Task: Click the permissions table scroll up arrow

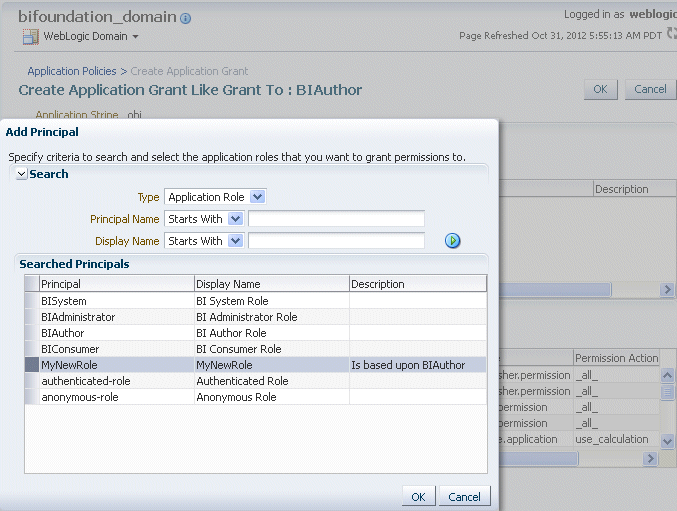Action: pyautogui.click(x=667, y=375)
